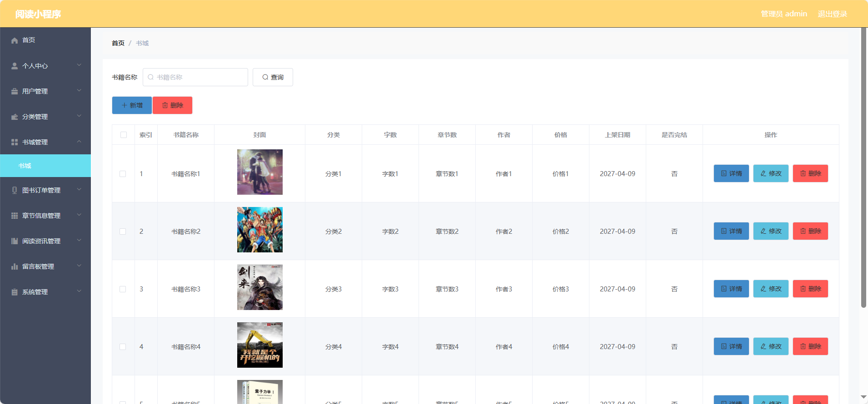The width and height of the screenshot is (868, 404).
Task: Open the 首页 sidebar menu item
Action: point(45,40)
